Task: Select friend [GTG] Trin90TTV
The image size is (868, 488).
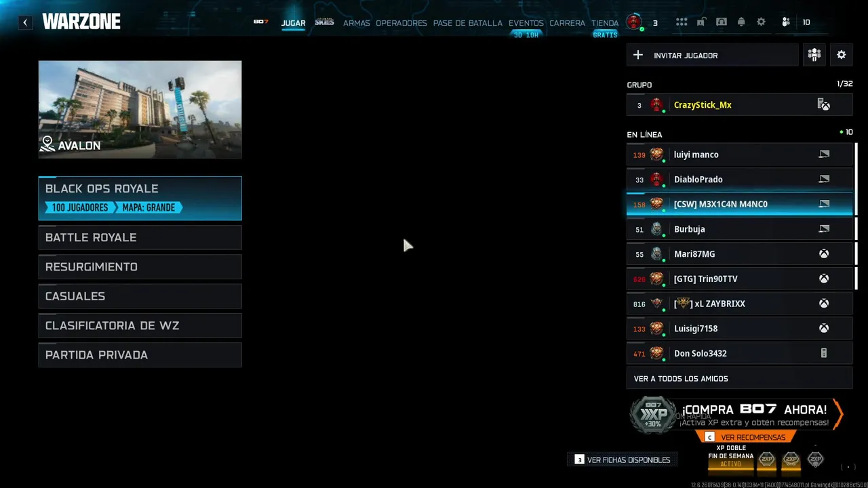Action: (739, 279)
